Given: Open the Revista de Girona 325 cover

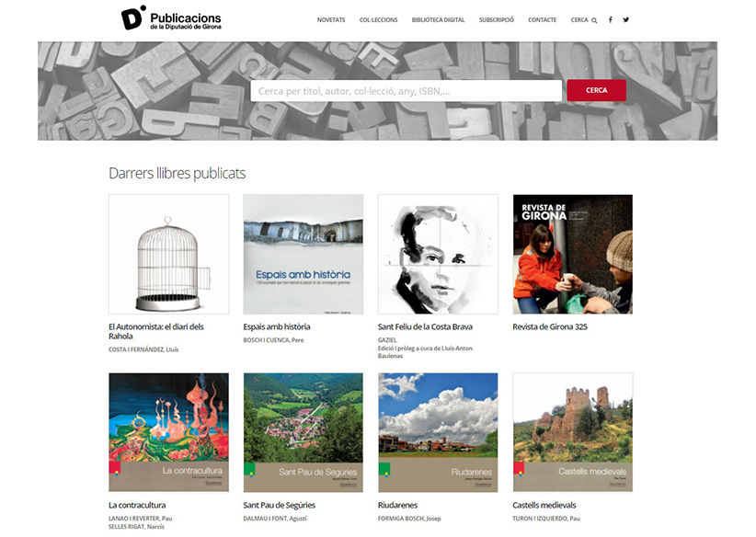Looking at the screenshot, I should click(x=573, y=254).
